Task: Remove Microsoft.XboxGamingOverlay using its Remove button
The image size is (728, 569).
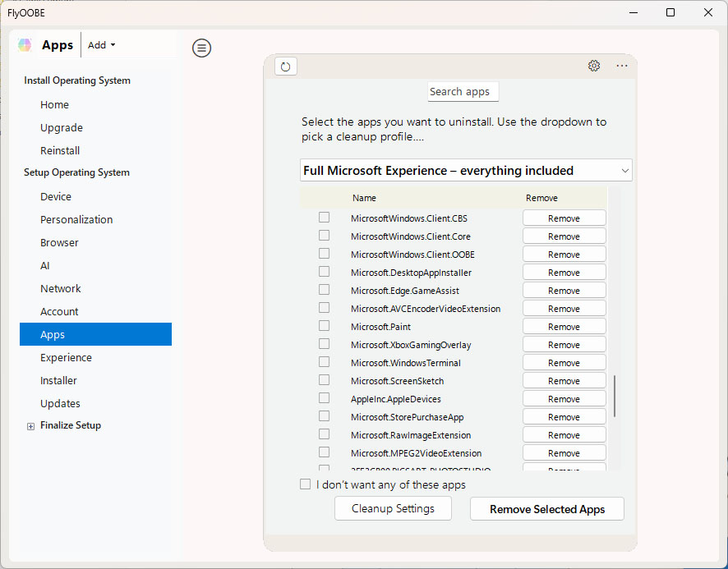Action: tap(564, 345)
